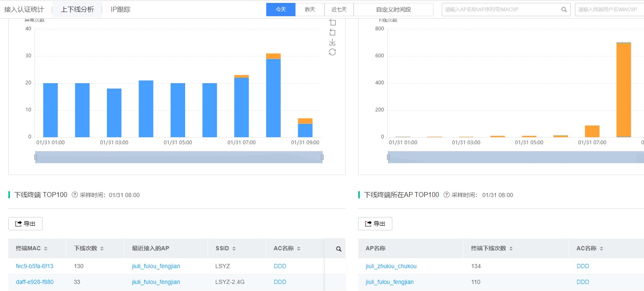Export the 下线终端 TOP100 list
Viewport: 644px width, 291px height.
[25, 224]
